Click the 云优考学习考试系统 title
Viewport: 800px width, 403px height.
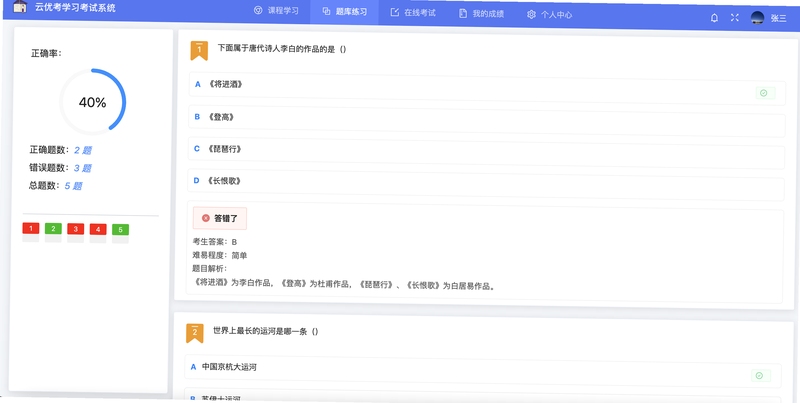75,8
